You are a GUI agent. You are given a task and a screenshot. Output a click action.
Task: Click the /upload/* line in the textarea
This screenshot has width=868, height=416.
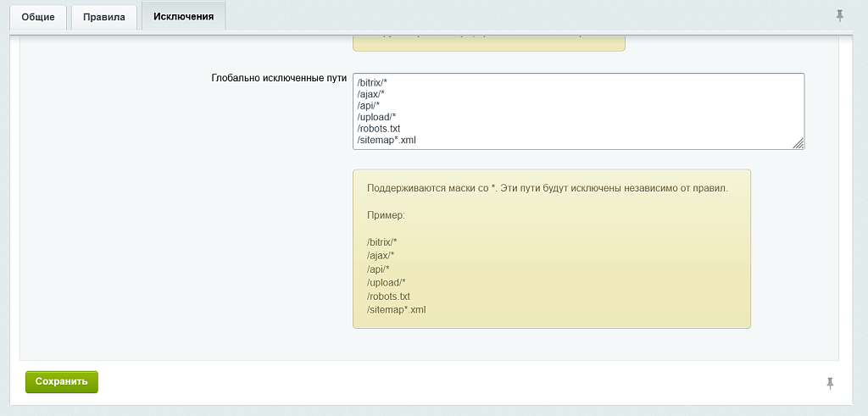[376, 117]
